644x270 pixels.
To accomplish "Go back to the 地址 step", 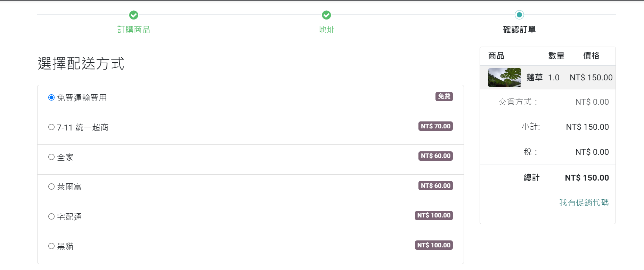I will (326, 30).
